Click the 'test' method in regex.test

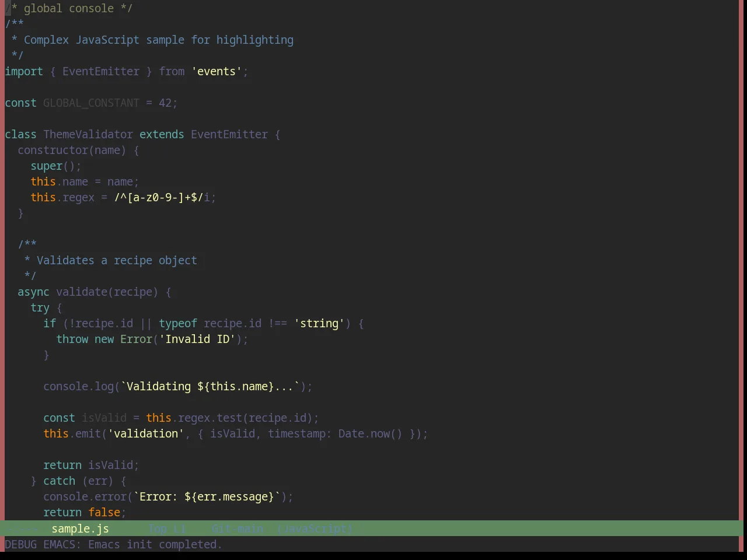click(229, 418)
